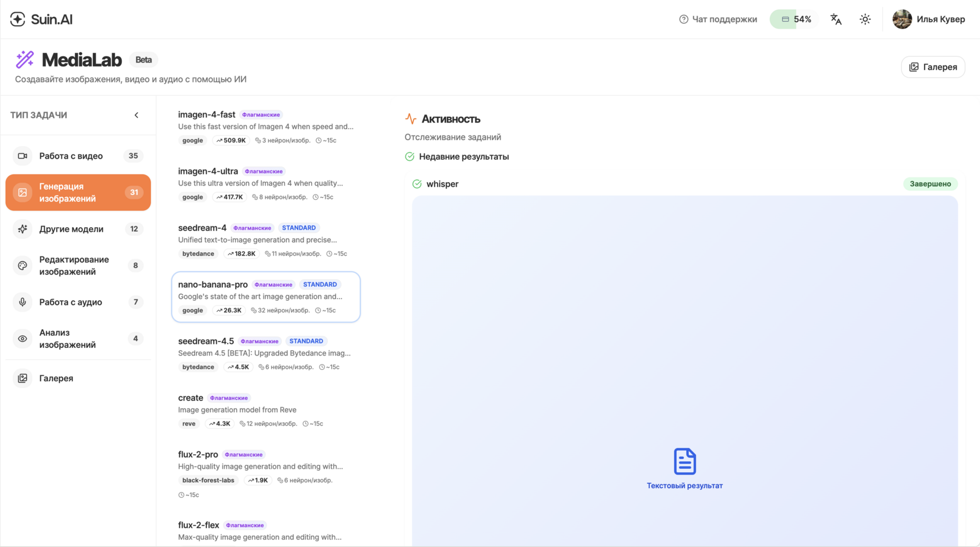Image resolution: width=980 pixels, height=547 pixels.
Task: Click the Недавние результаты check icon
Action: pyautogui.click(x=409, y=156)
